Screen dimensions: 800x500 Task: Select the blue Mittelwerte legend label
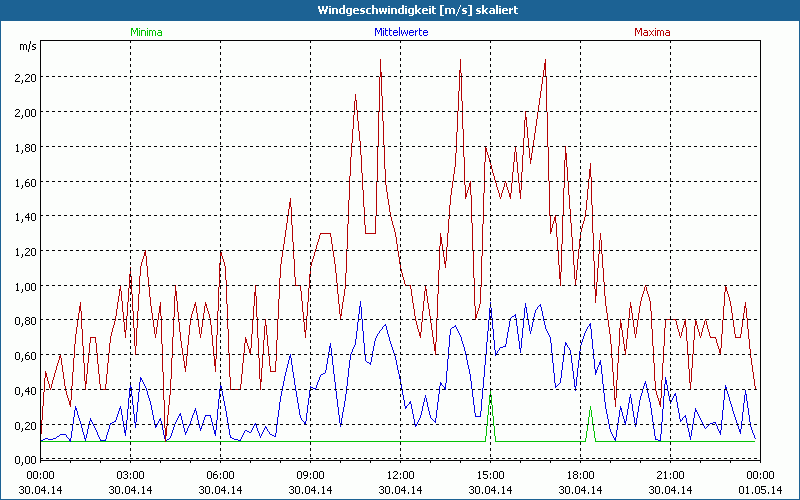click(400, 32)
